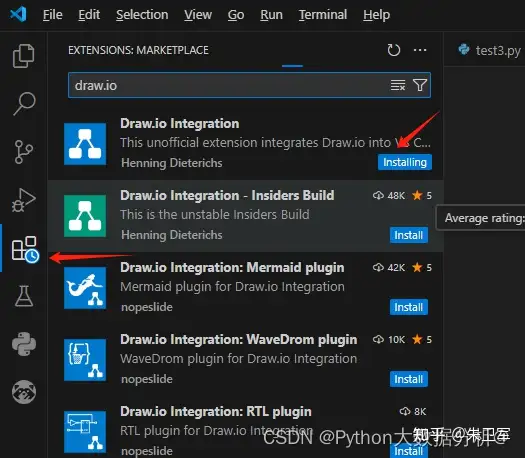Open Draw.io Integration - Insiders Build title
The width and height of the screenshot is (525, 458).
227,196
